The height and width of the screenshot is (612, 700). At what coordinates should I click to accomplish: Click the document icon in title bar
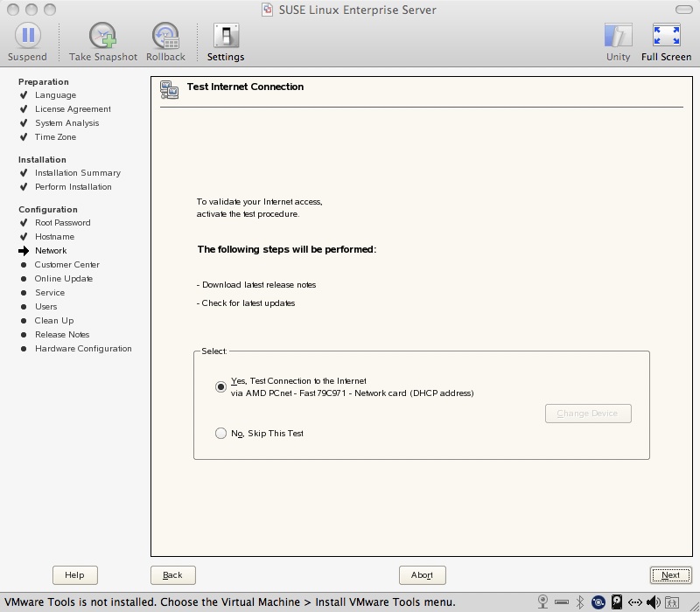coord(267,10)
